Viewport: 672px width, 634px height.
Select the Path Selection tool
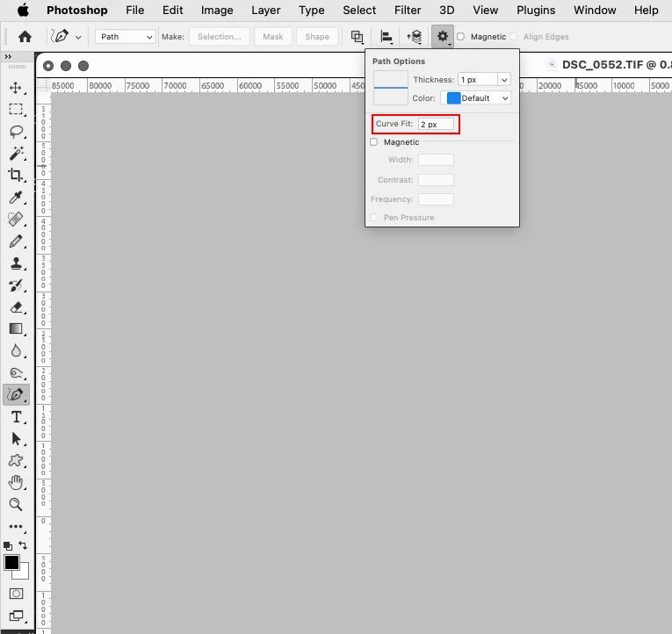pyautogui.click(x=16, y=439)
